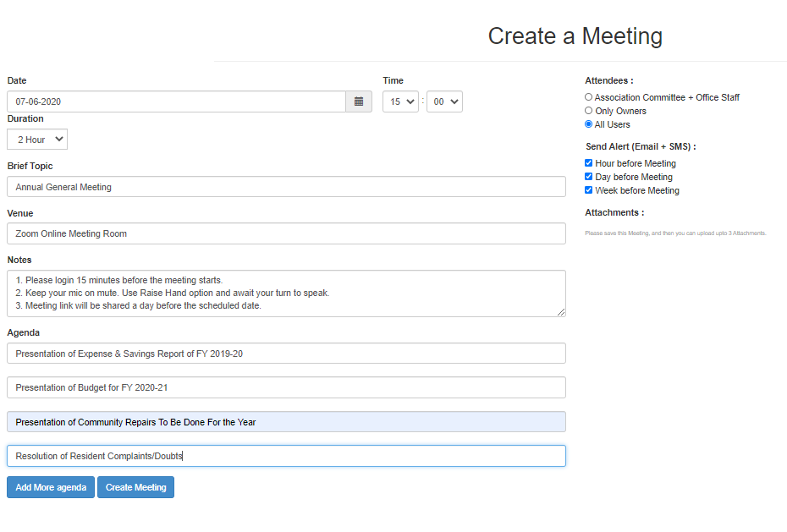The image size is (787, 532).
Task: Choose Only Owners as attendees
Action: pyautogui.click(x=588, y=110)
